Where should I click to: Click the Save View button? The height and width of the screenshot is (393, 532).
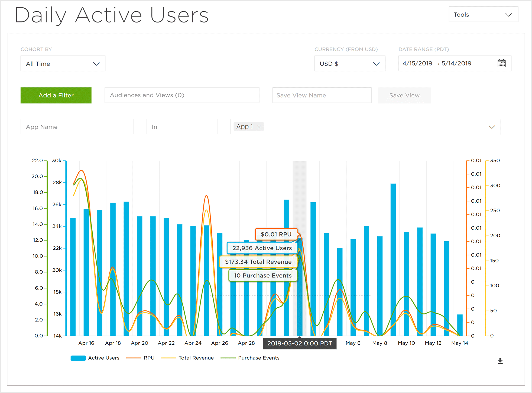[404, 95]
